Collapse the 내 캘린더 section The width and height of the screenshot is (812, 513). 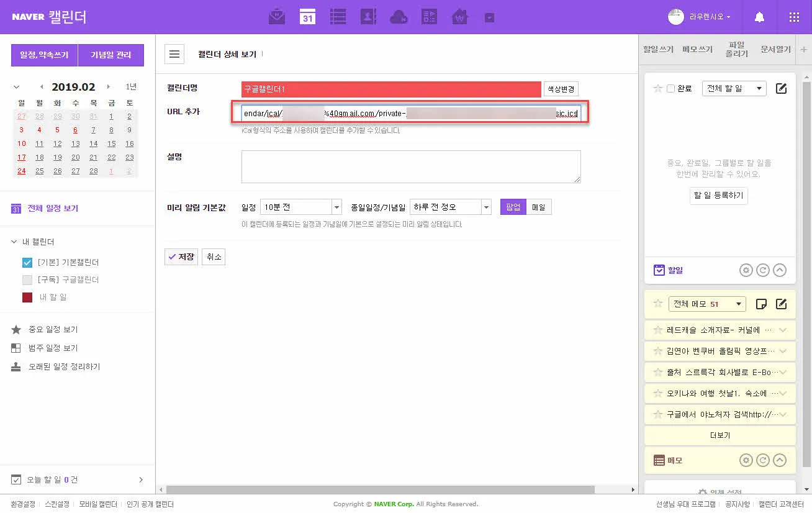tap(14, 242)
